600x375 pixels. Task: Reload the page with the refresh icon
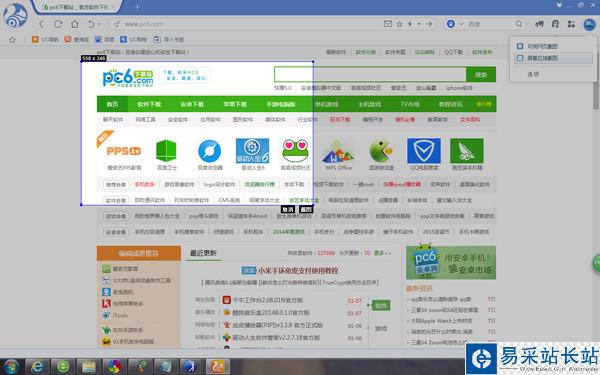click(58, 24)
